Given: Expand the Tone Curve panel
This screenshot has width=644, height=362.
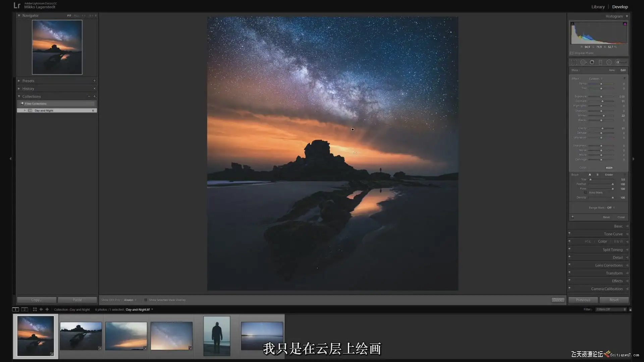Looking at the screenshot, I should click(613, 234).
